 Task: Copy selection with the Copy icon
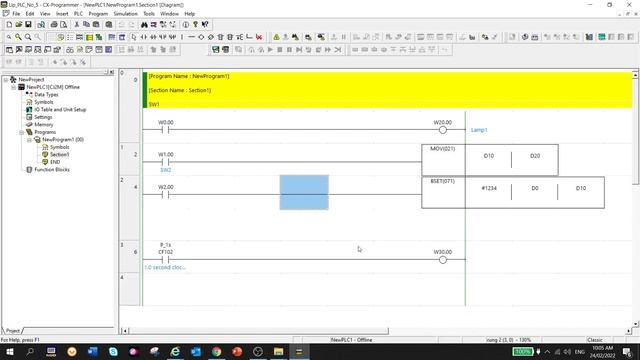point(86,24)
